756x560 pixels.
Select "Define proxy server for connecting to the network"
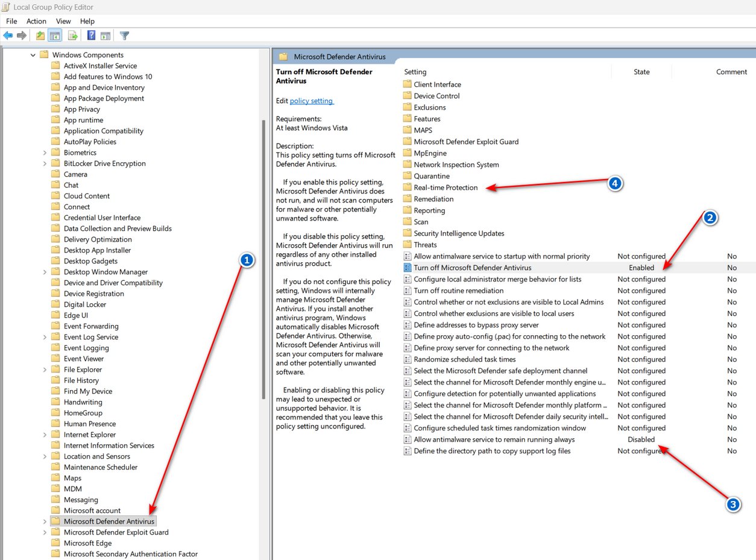491,348
